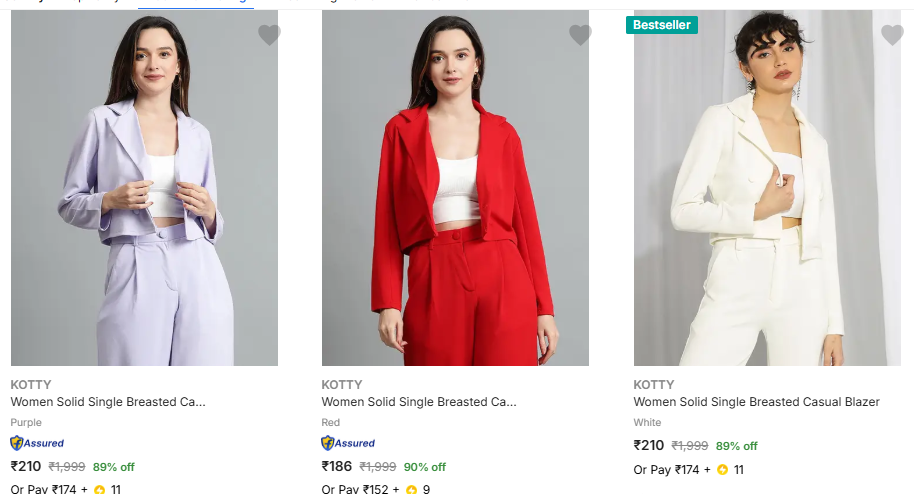The height and width of the screenshot is (494, 914).
Task: Click the ₹186 price of the red blazer
Action: (x=337, y=466)
